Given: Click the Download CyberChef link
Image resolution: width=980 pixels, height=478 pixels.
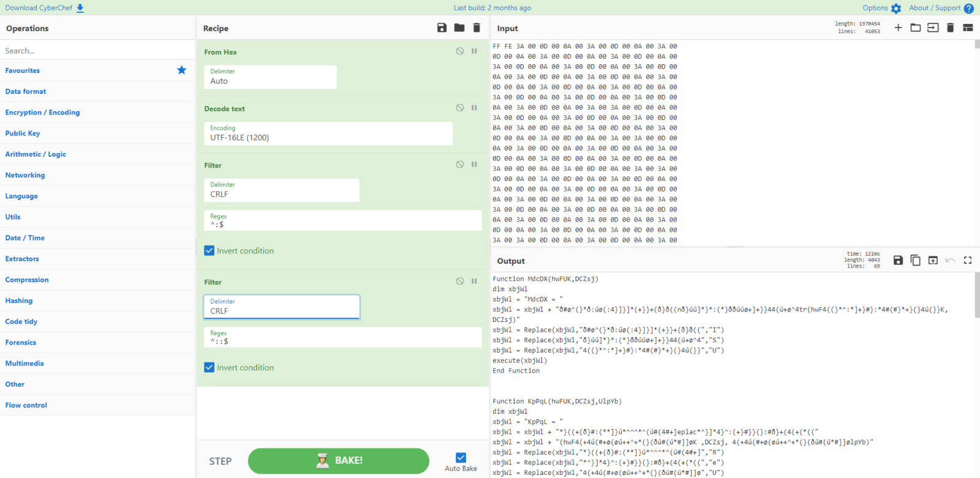Looking at the screenshot, I should pyautogui.click(x=44, y=8).
